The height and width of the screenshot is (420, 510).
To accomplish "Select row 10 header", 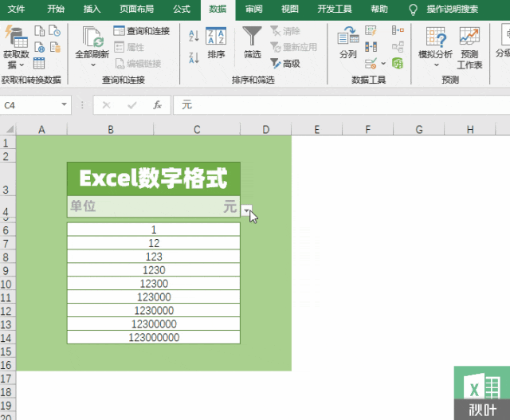I will 6,284.
